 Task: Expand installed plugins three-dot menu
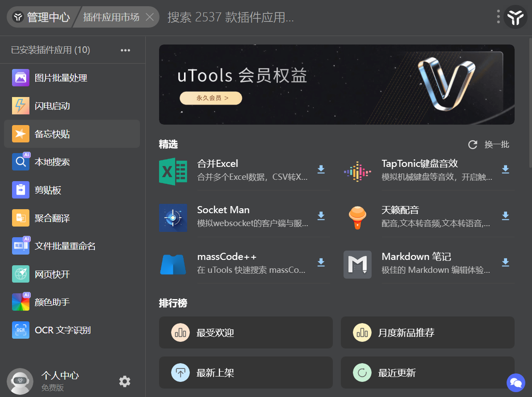click(125, 50)
